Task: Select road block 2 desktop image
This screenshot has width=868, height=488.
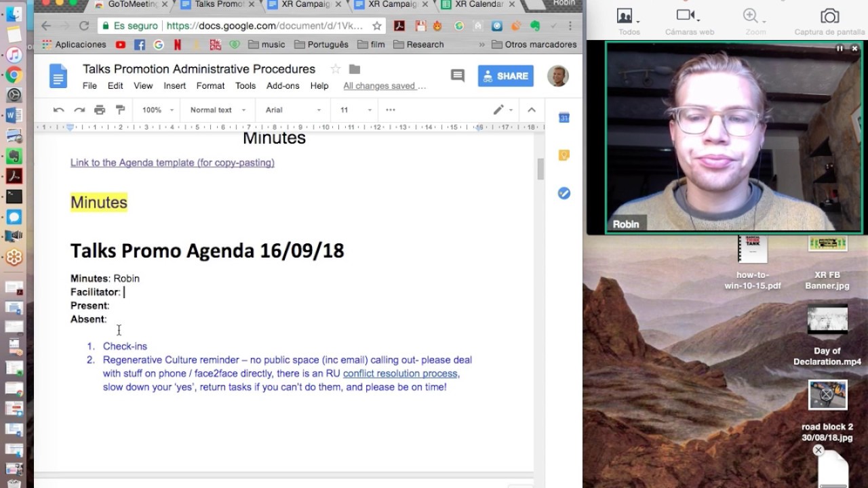Action: point(827,412)
